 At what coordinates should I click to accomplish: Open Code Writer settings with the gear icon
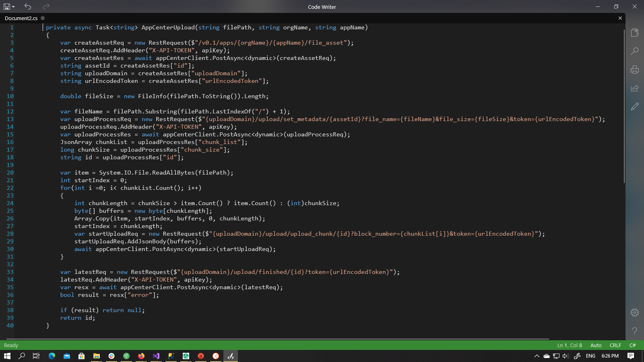click(635, 313)
